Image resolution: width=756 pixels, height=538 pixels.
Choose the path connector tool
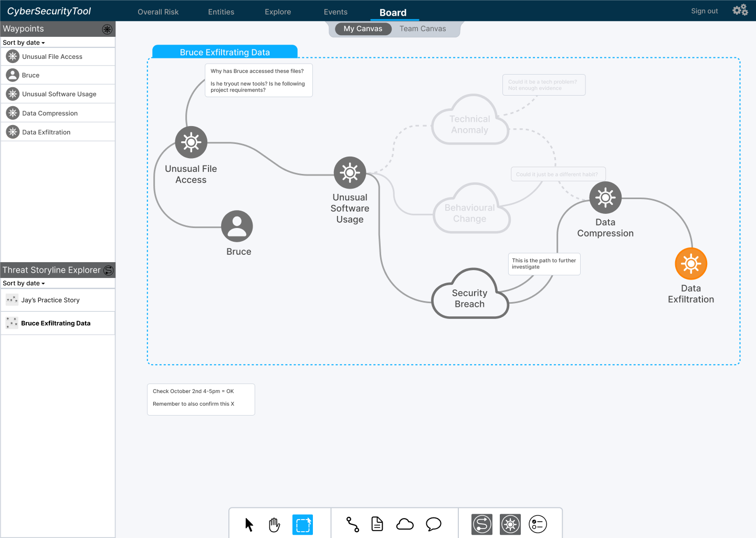(353, 524)
